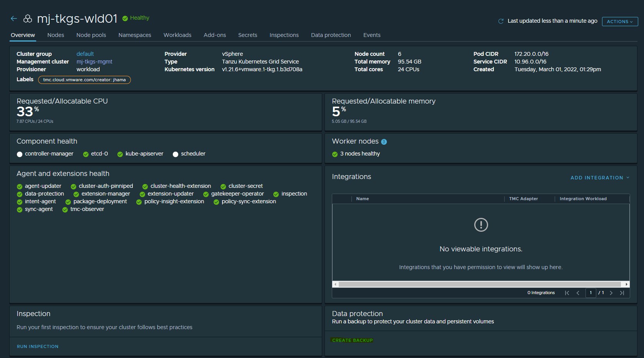Image resolution: width=644 pixels, height=358 pixels.
Task: Go to first page of integrations
Action: pyautogui.click(x=567, y=293)
